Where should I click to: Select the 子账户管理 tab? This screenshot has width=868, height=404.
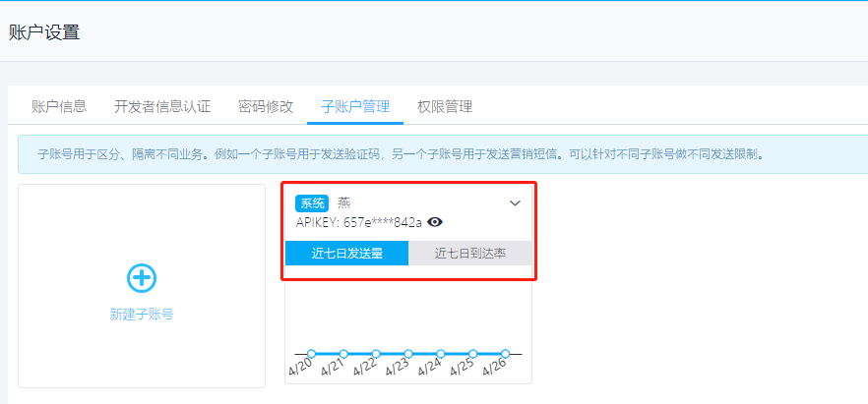pos(355,106)
